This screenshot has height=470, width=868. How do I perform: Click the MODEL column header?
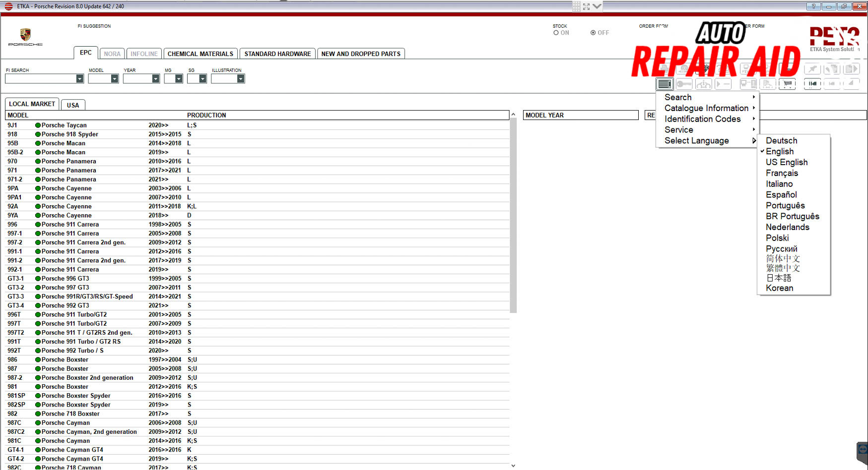(x=18, y=115)
